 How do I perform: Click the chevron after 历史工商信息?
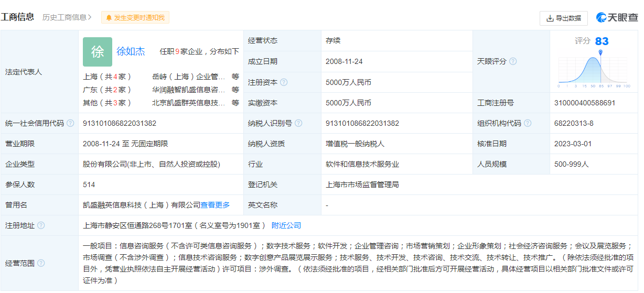point(90,17)
